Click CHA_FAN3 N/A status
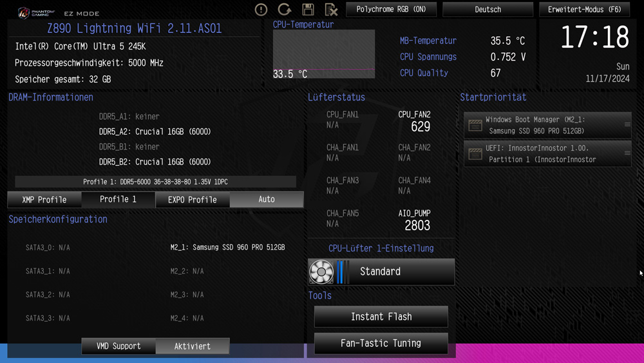The height and width of the screenshot is (363, 644). [333, 191]
